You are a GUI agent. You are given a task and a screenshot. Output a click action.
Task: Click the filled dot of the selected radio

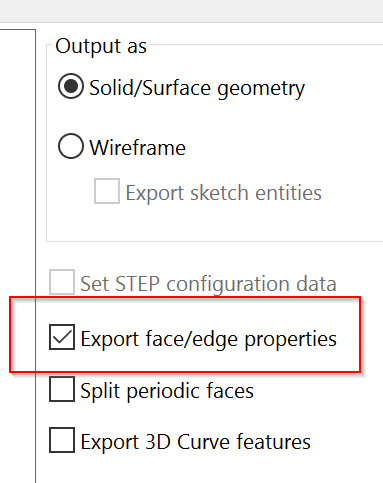71,86
